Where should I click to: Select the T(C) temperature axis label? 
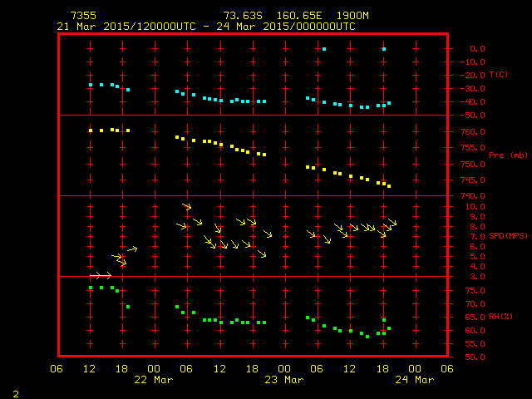[x=498, y=75]
